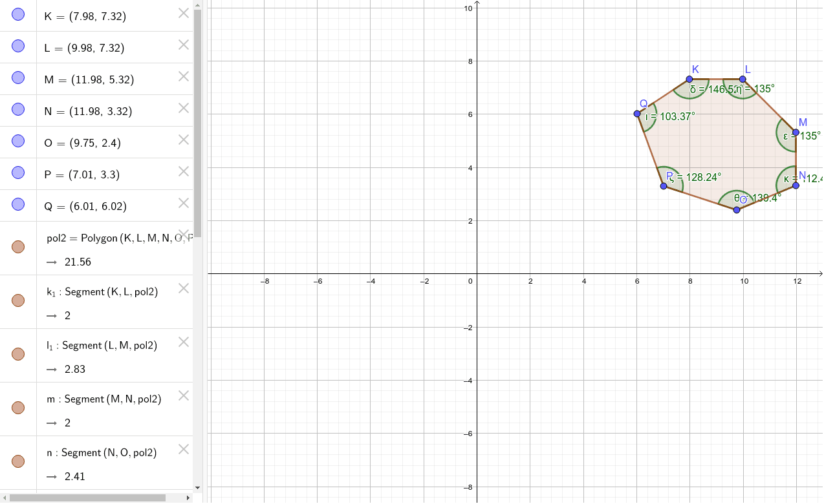Toggle visibility of point L

18,47
